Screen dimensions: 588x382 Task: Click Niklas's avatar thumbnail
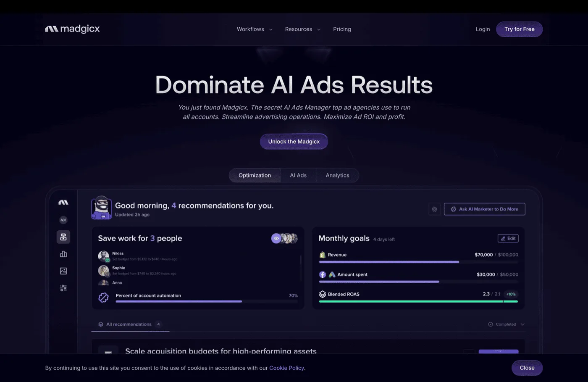coord(104,256)
